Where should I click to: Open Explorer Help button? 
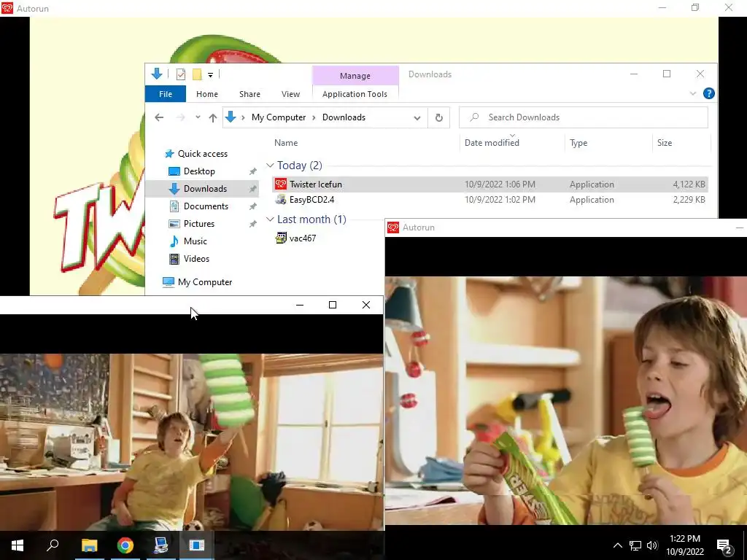click(x=708, y=94)
